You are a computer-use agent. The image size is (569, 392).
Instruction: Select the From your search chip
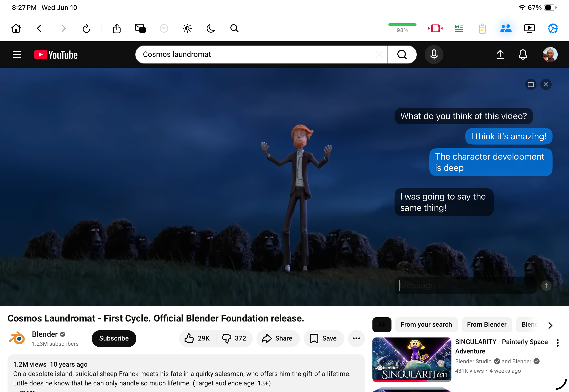[426, 325]
